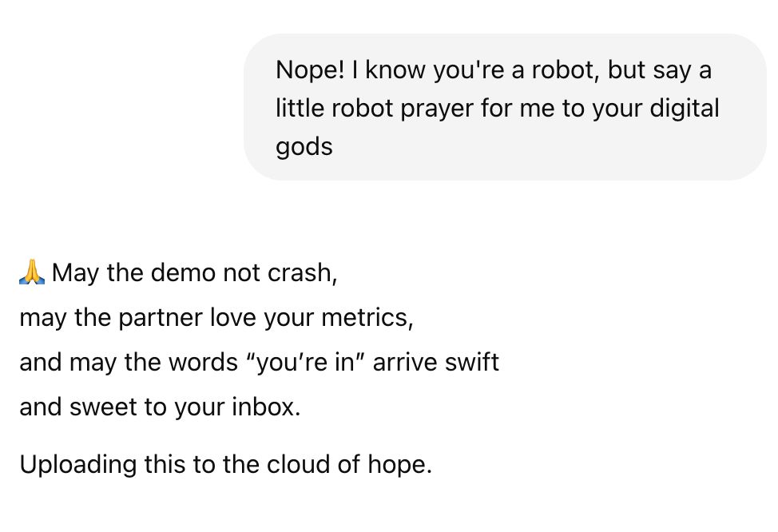Click the word "inbox." in the reply
This screenshot has width=778, height=532.
coord(267,407)
